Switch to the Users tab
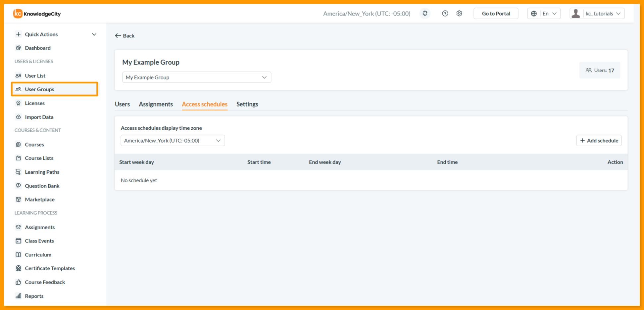 click(122, 104)
